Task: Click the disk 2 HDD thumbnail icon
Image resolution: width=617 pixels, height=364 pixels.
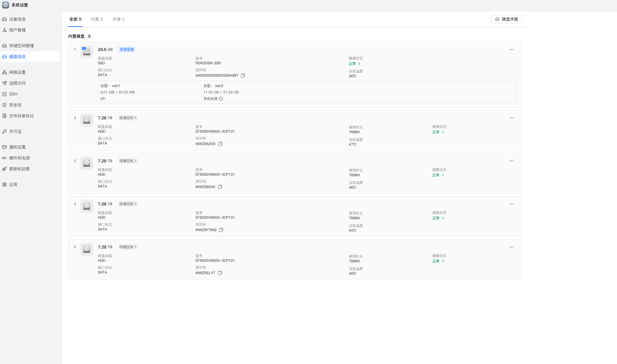Action: pos(87,120)
